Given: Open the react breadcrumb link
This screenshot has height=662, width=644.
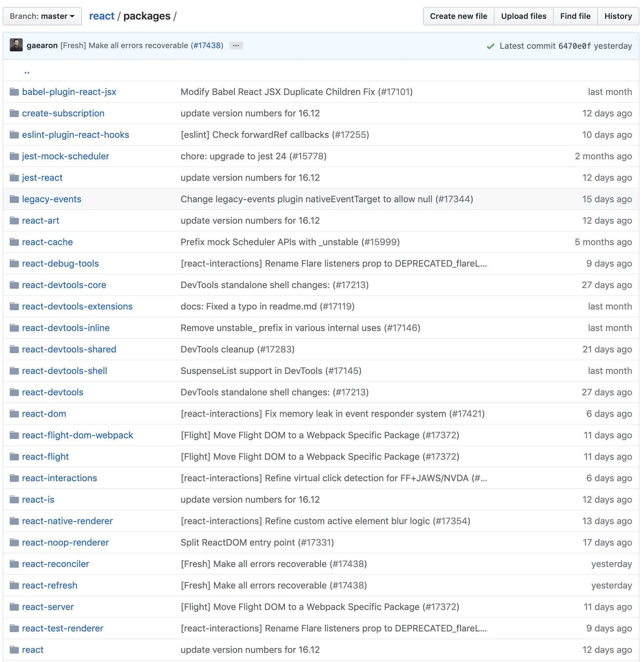Looking at the screenshot, I should pyautogui.click(x=101, y=16).
